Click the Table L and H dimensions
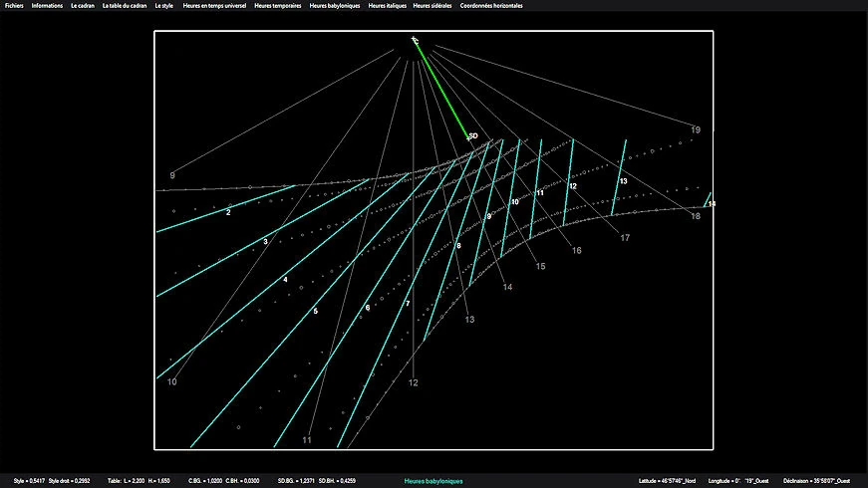The image size is (868, 488). tap(140, 481)
